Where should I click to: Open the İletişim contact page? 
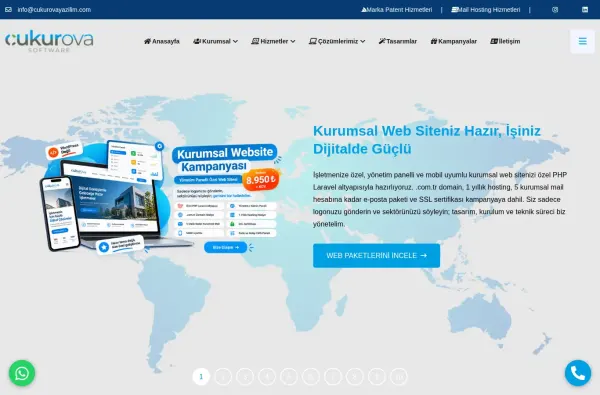(505, 41)
